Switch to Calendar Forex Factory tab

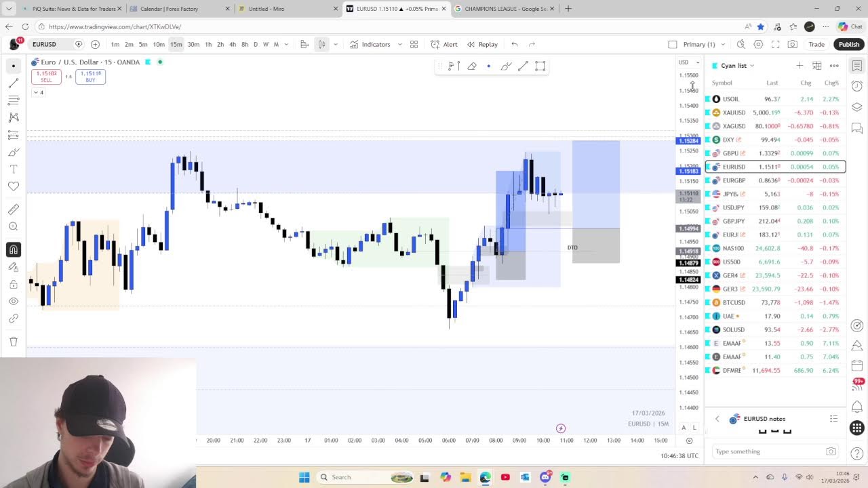(169, 9)
